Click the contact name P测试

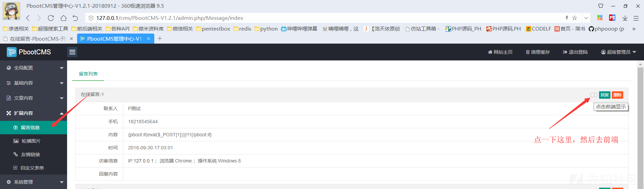tap(134, 108)
